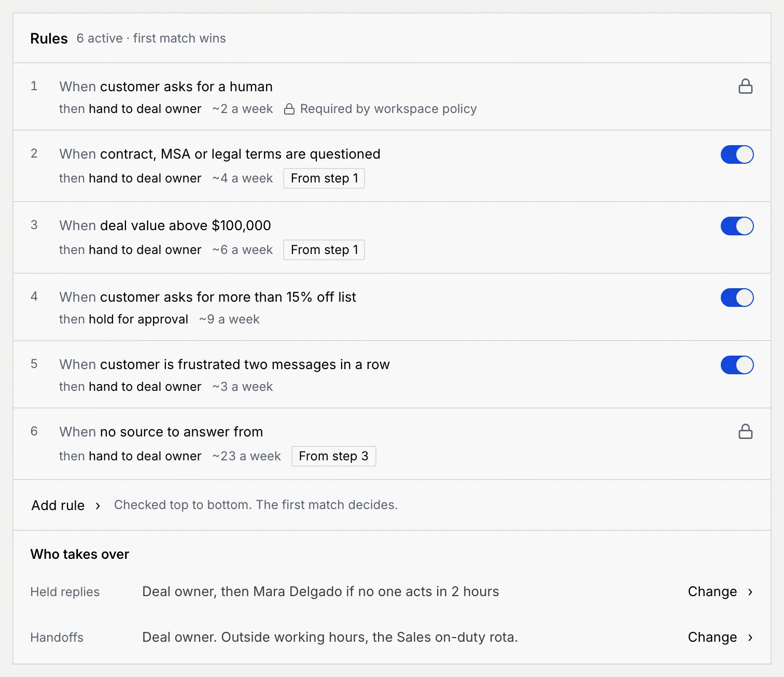Click the 'Handoffs' row label
Viewport: 784px width, 677px height.
click(57, 638)
